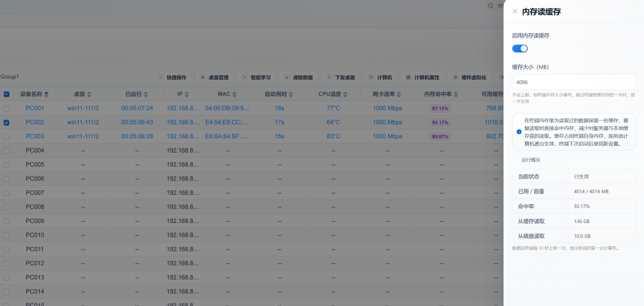Sort by the 已运行 column arrows
This screenshot has width=644, height=306.
(146, 94)
